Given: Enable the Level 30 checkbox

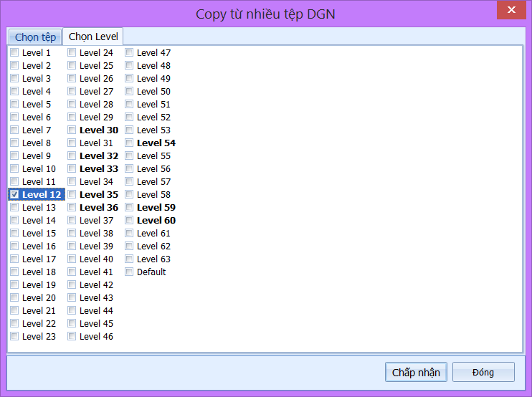Looking at the screenshot, I should 72,130.
